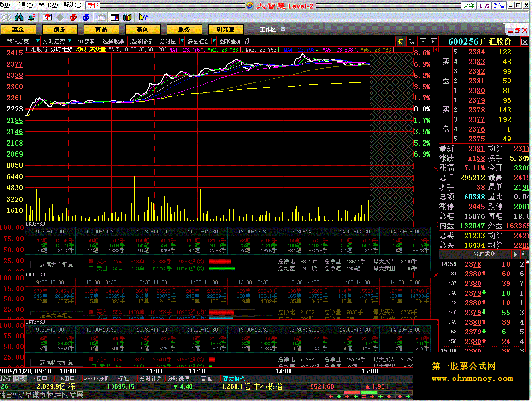
Task: Close the DBDB-SD indicator panel
Action: pyautogui.click(x=436, y=224)
